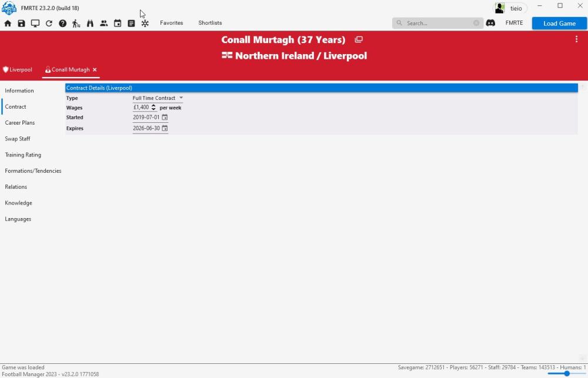Click the Search input field
The height and width of the screenshot is (378, 588).
437,23
